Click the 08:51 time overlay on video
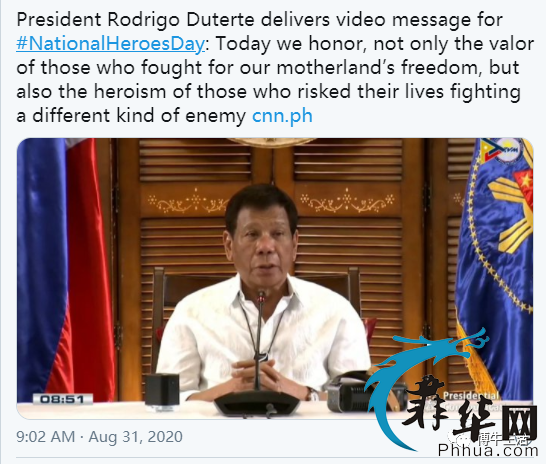 coord(63,399)
